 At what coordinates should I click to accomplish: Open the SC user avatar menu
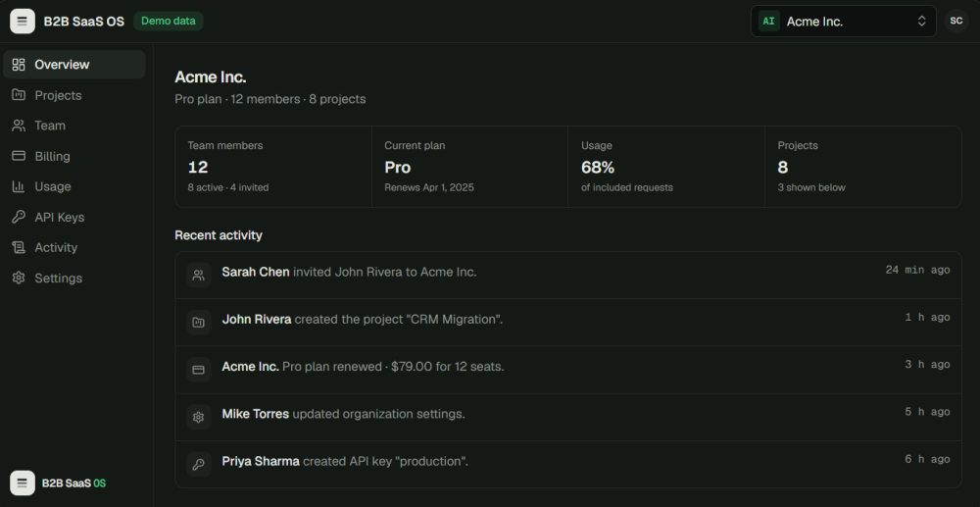[956, 22]
